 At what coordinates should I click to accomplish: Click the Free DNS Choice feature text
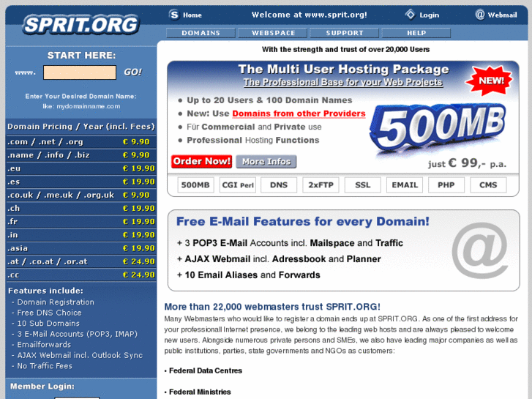click(49, 313)
